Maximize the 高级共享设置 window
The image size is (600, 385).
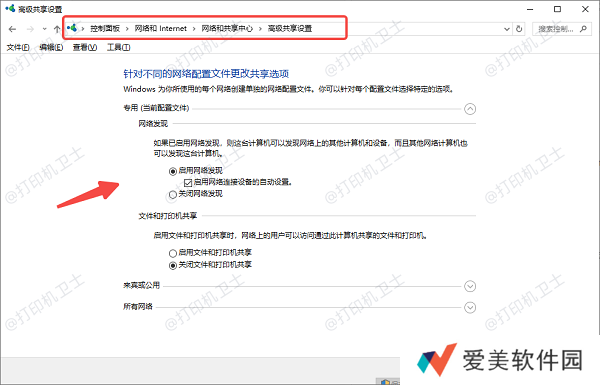coord(558,9)
